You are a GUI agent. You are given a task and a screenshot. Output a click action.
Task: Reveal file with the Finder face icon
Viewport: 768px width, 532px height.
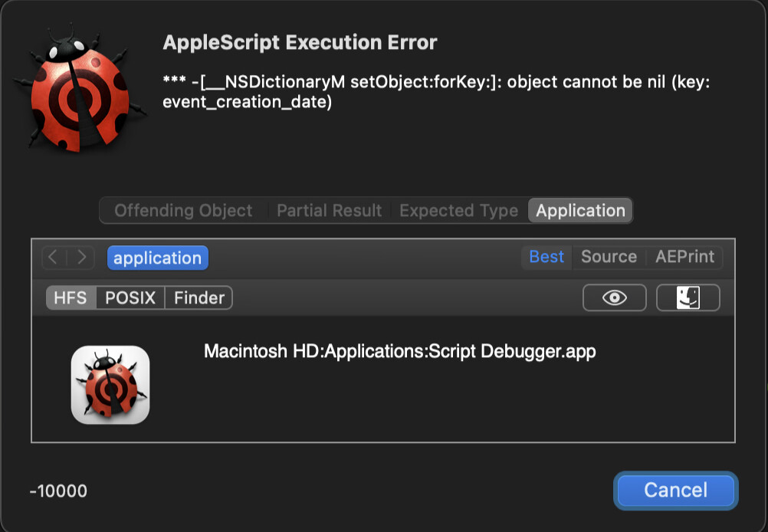tap(688, 297)
